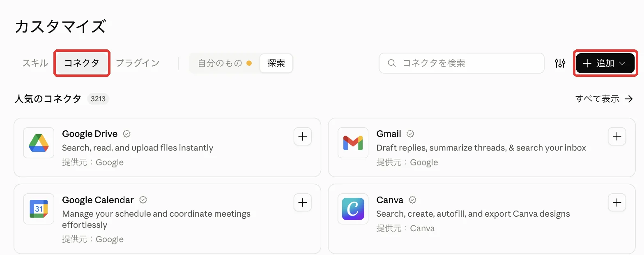Switch to the プラグイン tab
This screenshot has width=644, height=255.
tap(138, 63)
